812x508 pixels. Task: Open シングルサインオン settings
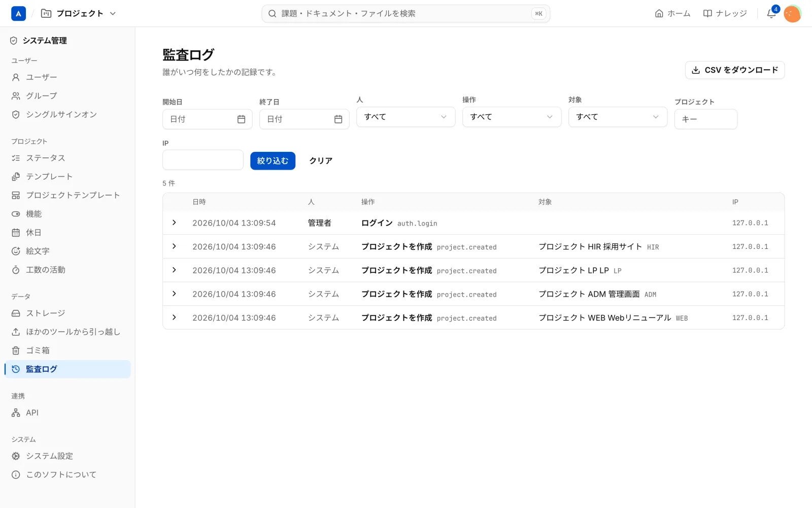pos(67,115)
